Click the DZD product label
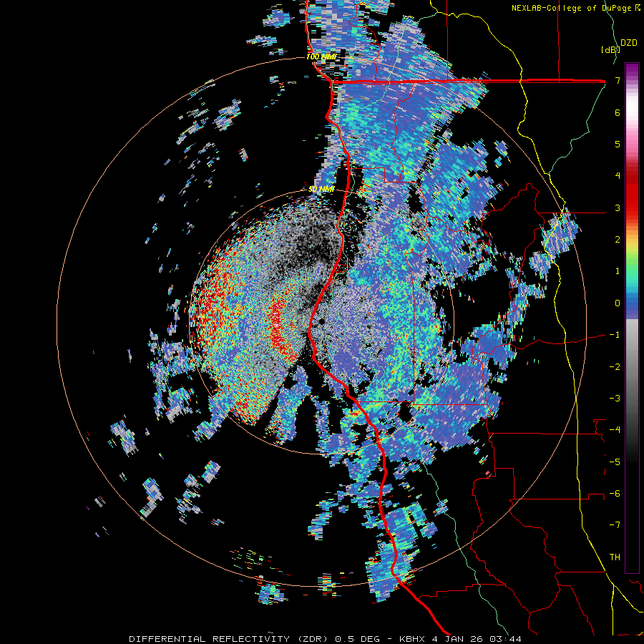The height and width of the screenshot is (644, 644). click(628, 43)
